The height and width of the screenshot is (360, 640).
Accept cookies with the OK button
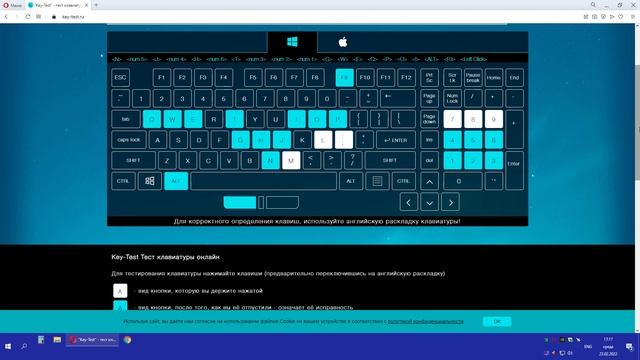[497, 322]
